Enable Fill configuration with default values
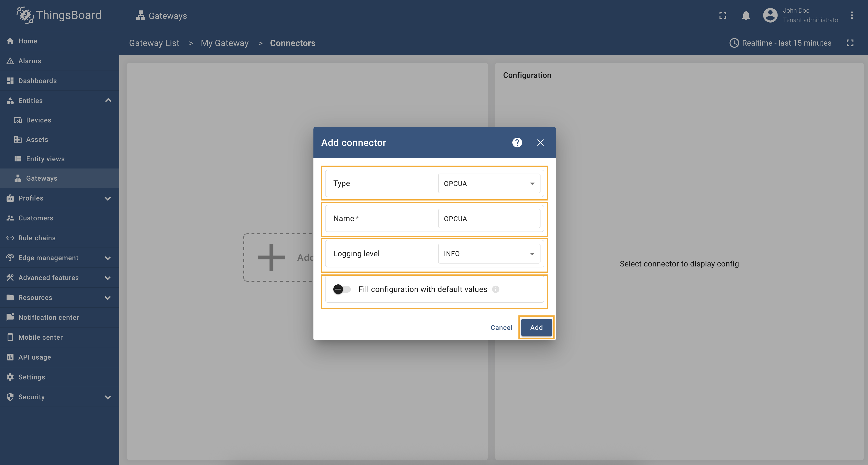Viewport: 868px width, 465px height. (x=342, y=289)
